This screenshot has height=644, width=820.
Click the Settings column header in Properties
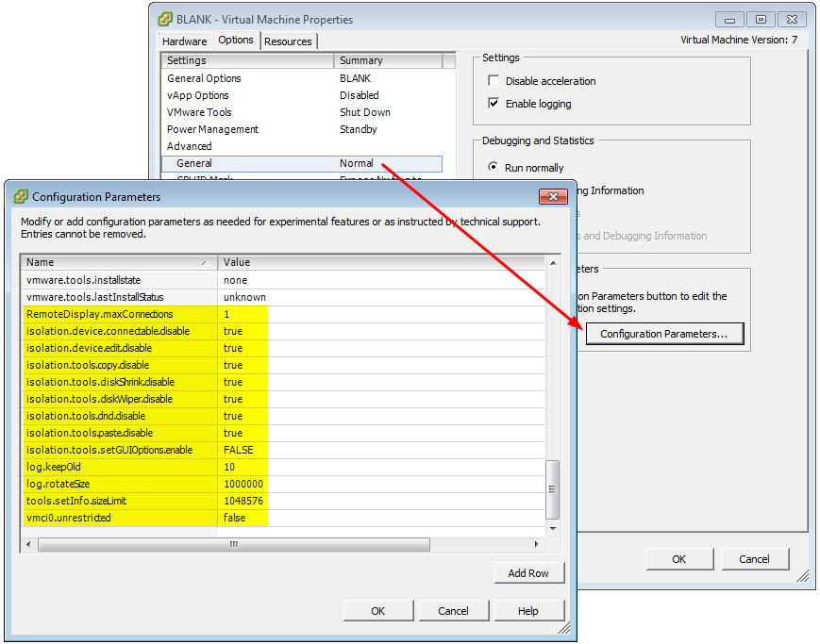(x=247, y=60)
